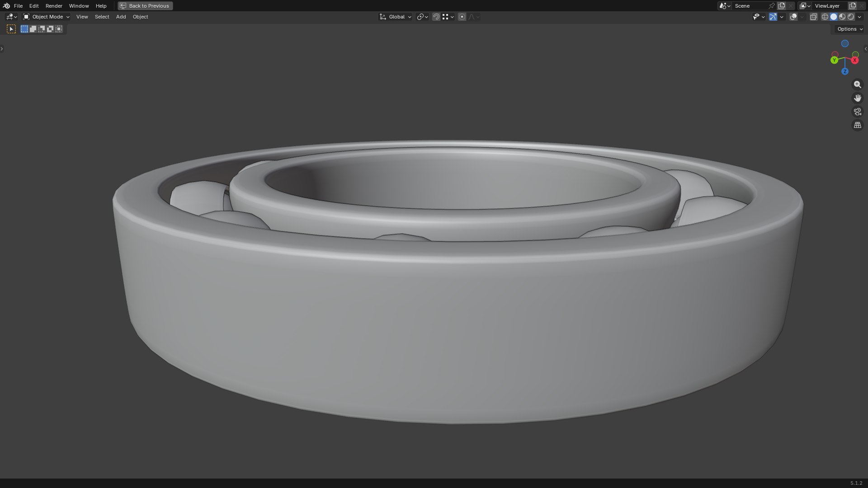Viewport: 868px width, 488px height.
Task: Choose Extend existing selection mode
Action: pyautogui.click(x=33, y=29)
